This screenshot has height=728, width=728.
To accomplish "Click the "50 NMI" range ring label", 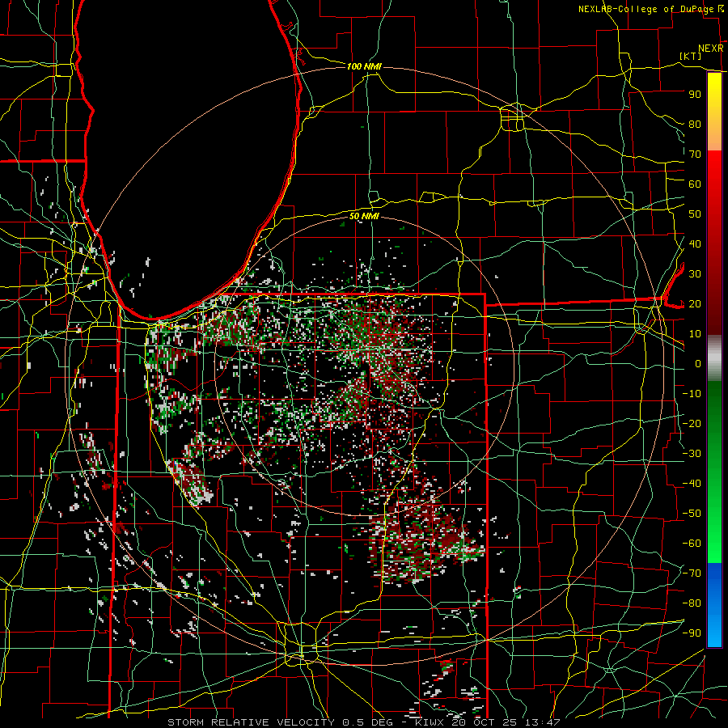I will point(364,216).
